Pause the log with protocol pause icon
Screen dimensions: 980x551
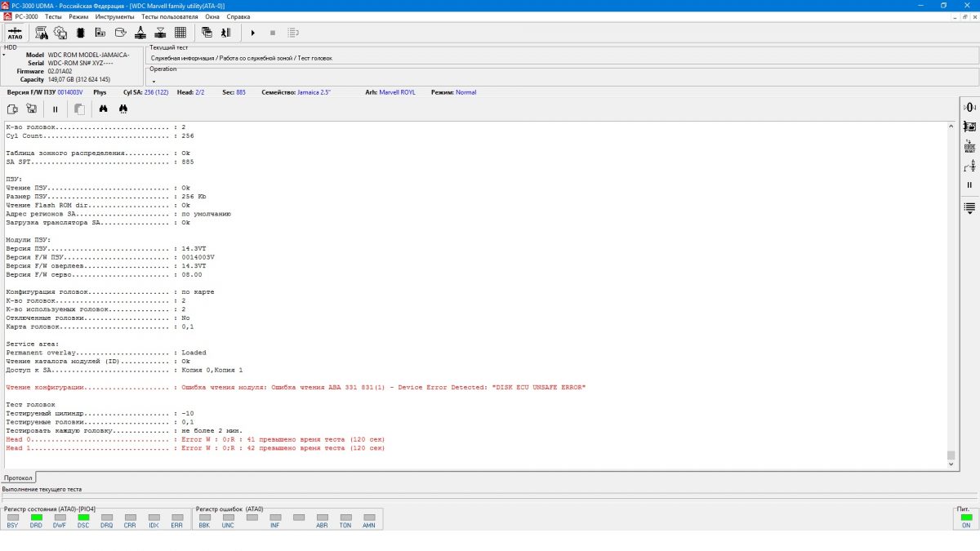click(56, 109)
